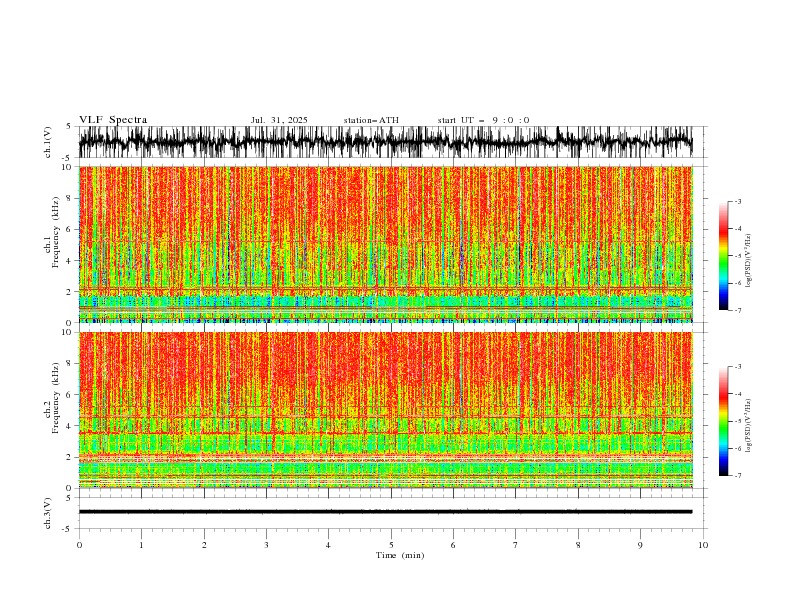This screenshot has width=792, height=612.
Task: Click time axis tick label '10'
Action: click(x=703, y=545)
